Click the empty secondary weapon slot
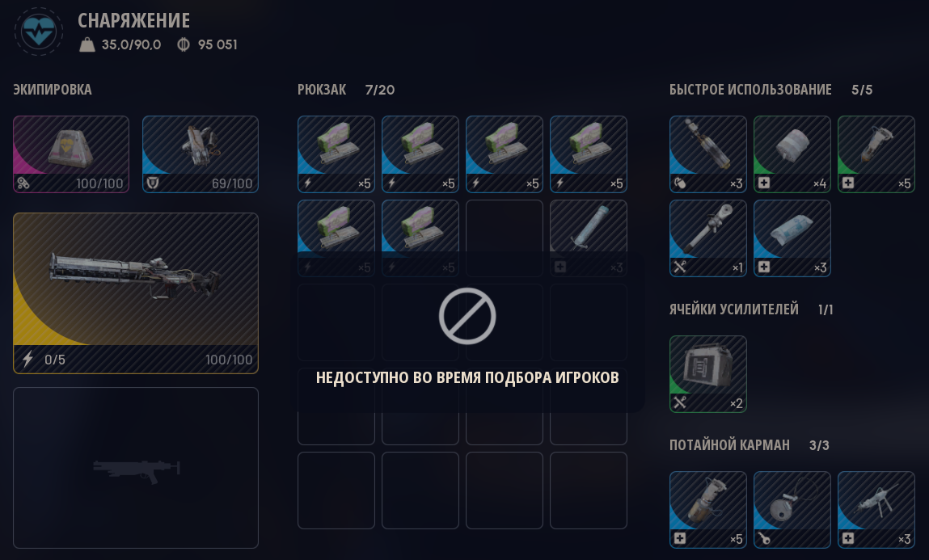 coord(136,468)
